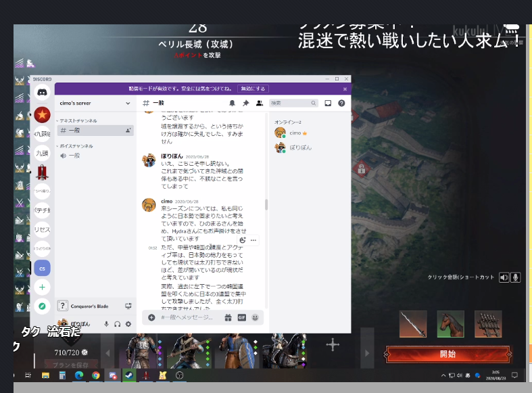Image resolution: width=532 pixels, height=393 pixels.
Task: Open the red sword banner server icon
Action: (x=42, y=172)
